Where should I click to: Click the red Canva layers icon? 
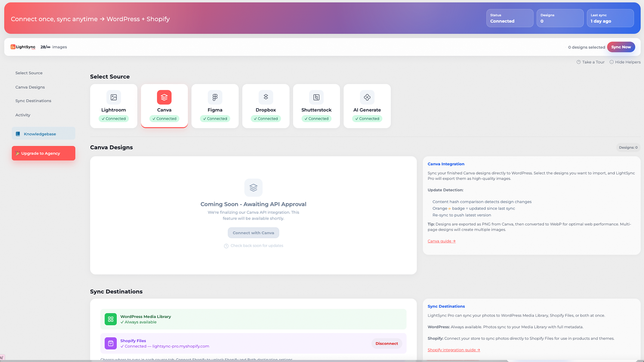click(x=164, y=97)
